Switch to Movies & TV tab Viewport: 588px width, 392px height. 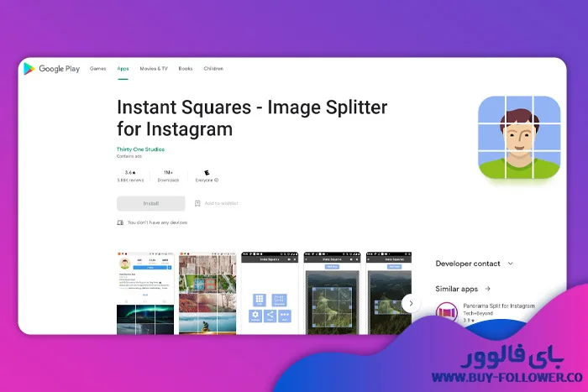click(x=154, y=69)
